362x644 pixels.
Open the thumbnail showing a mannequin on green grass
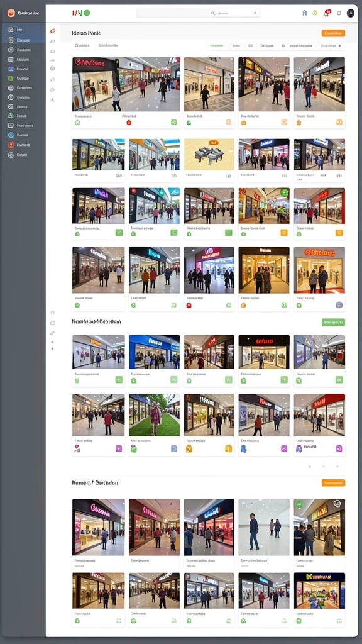(155, 415)
